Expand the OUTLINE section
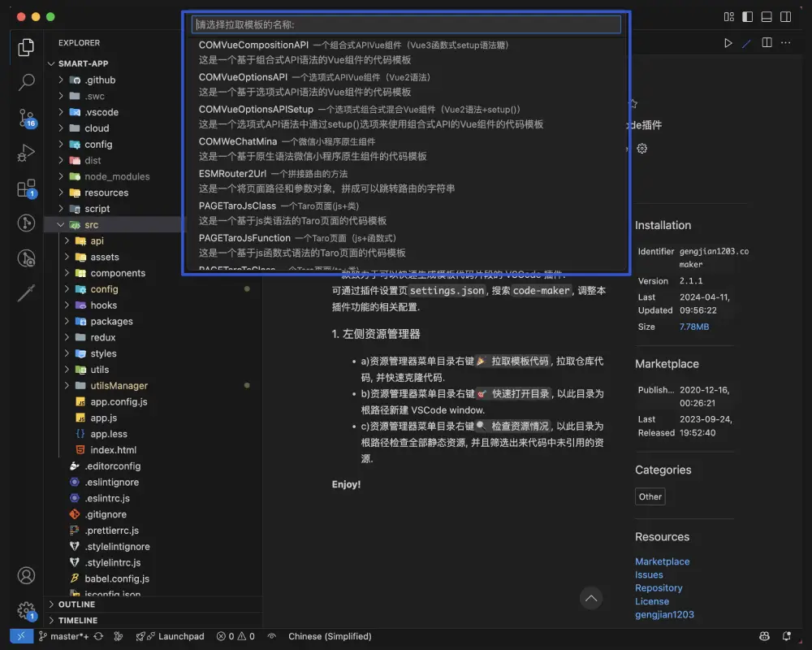This screenshot has width=812, height=650. click(x=76, y=604)
